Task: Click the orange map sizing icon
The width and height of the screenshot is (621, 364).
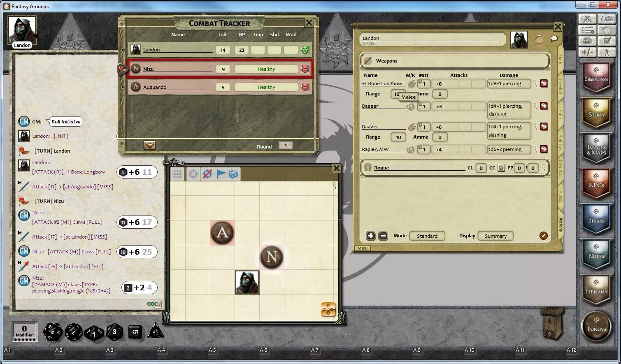Action: [328, 309]
